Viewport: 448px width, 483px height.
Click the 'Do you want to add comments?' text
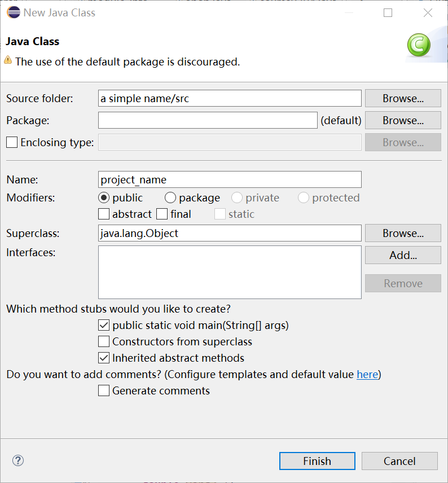tap(84, 374)
